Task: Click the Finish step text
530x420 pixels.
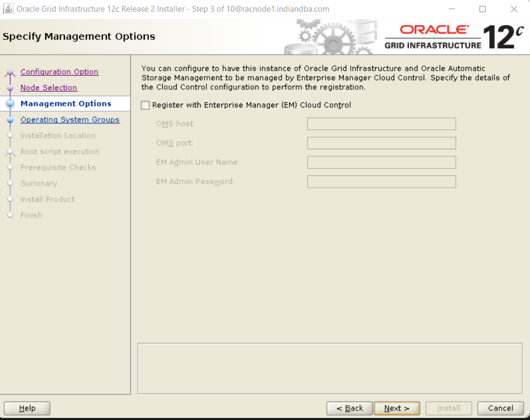Action: [31, 215]
